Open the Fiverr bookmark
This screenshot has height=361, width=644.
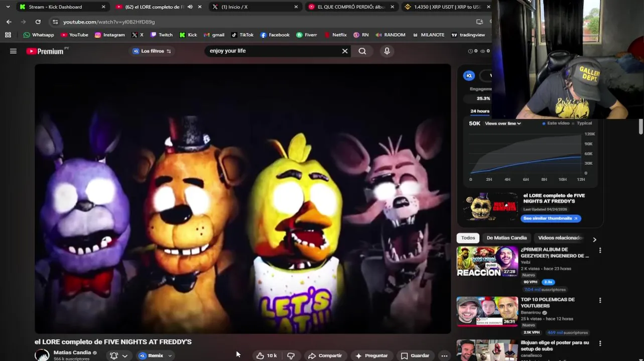[307, 35]
